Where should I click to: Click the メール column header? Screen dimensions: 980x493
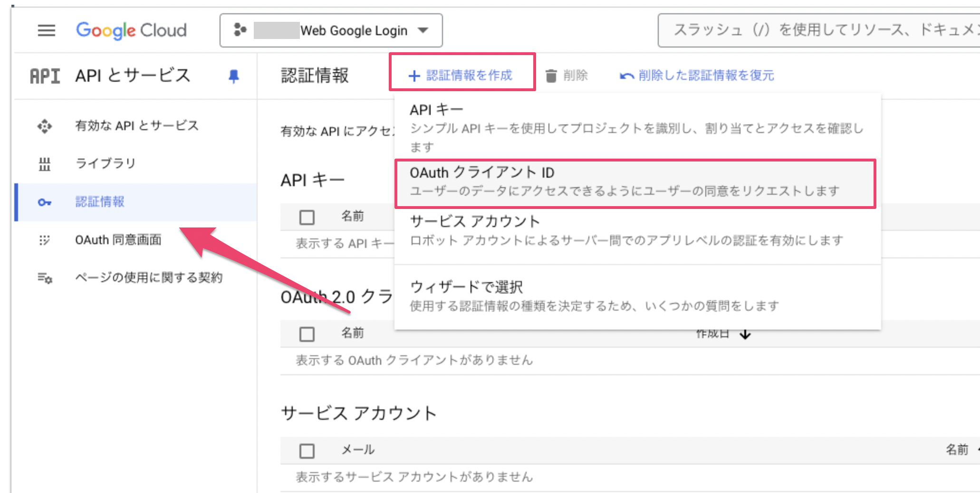tap(358, 449)
